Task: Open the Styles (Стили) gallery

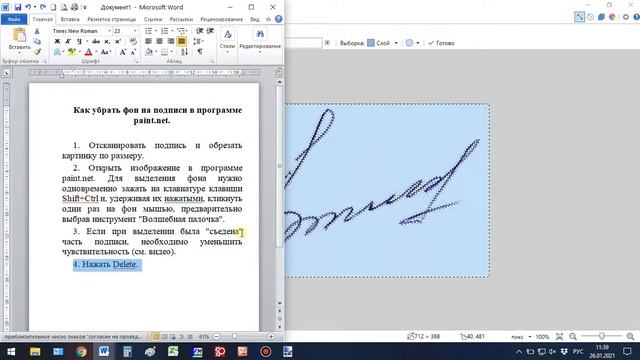Action: pyautogui.click(x=227, y=40)
